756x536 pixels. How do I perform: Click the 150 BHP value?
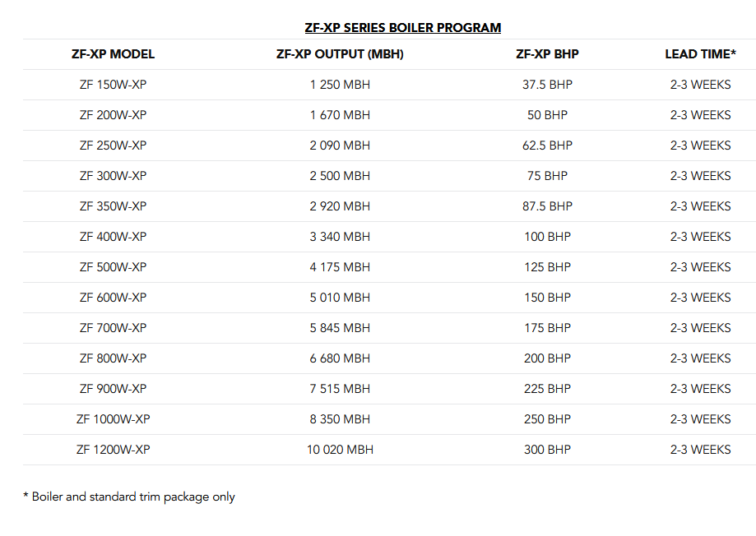click(x=547, y=298)
